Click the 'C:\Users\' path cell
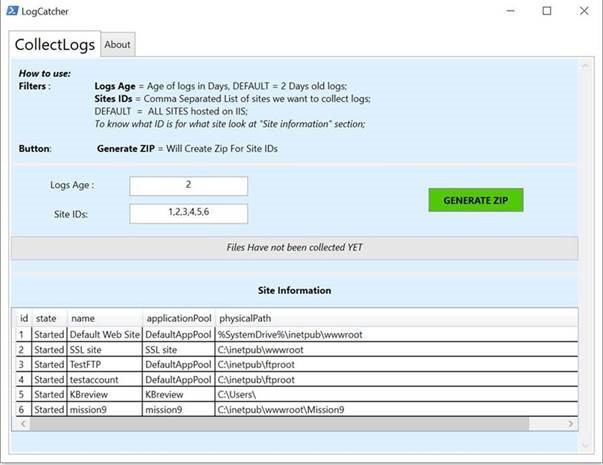 [x=396, y=395]
